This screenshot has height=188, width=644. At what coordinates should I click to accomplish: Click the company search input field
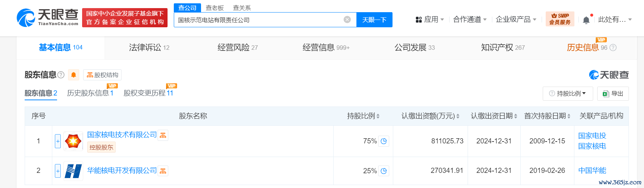pos(260,20)
